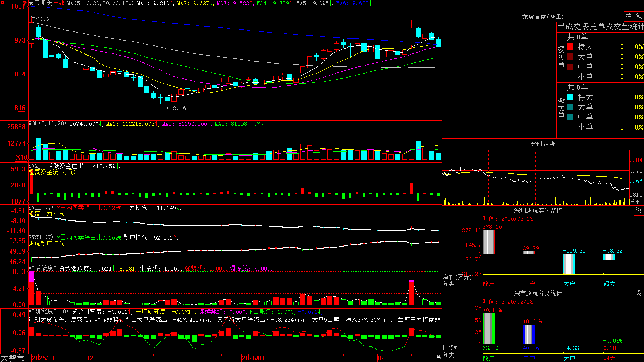This screenshot has width=644, height=362.
Task: Click the 柱 bar-view button
Action: pyautogui.click(x=629, y=16)
